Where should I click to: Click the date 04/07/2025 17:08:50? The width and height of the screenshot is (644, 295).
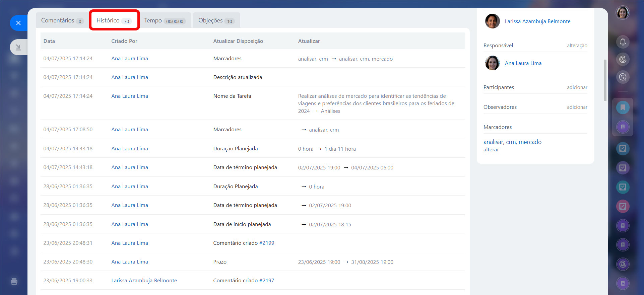[68, 129]
